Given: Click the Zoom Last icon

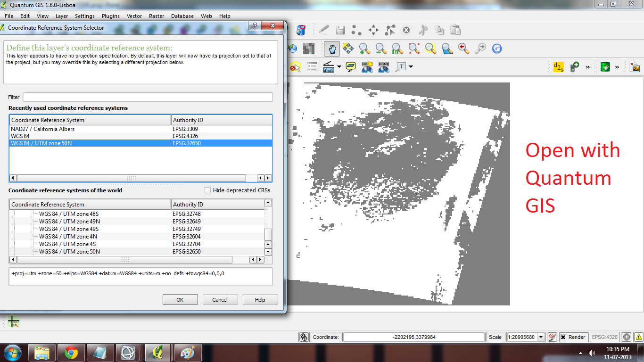Looking at the screenshot, I should click(x=463, y=48).
